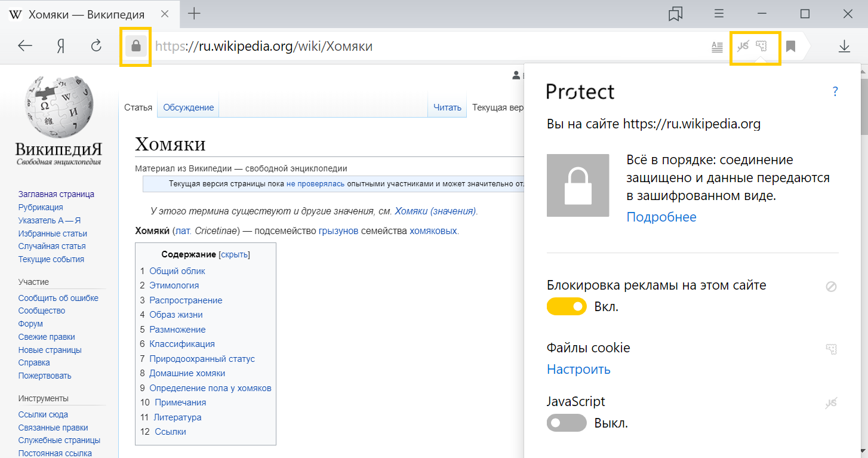Click Пожертвовать link
This screenshot has height=458, width=868.
(45, 376)
